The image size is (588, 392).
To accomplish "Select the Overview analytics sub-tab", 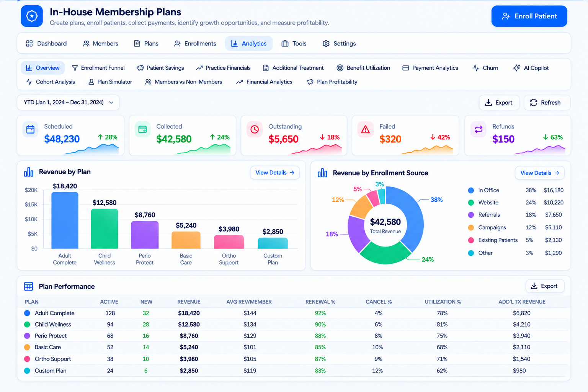I will [43, 68].
